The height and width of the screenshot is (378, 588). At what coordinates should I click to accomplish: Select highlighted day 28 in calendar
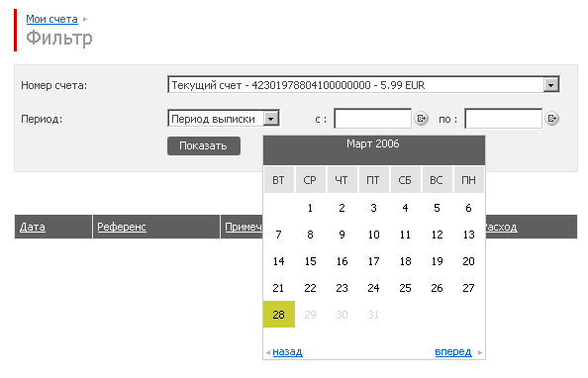pyautogui.click(x=278, y=315)
